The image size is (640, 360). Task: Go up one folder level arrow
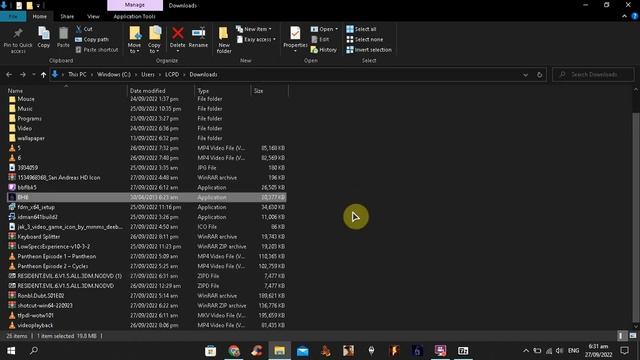[x=43, y=75]
